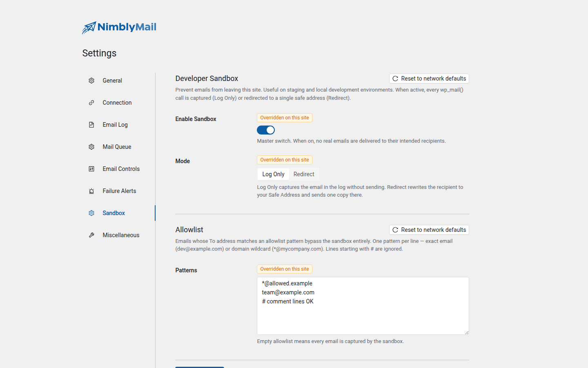The height and width of the screenshot is (368, 588).
Task: Click the Sandbox gear icon
Action: (x=91, y=213)
